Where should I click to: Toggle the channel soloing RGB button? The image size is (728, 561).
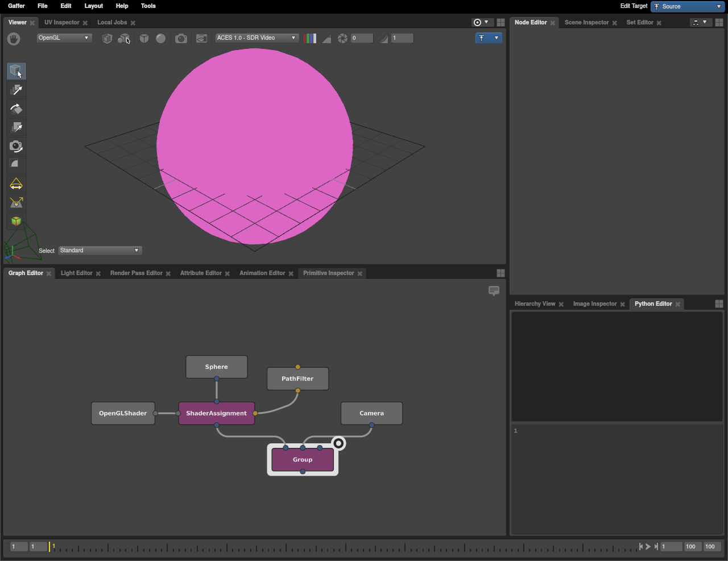tap(310, 38)
